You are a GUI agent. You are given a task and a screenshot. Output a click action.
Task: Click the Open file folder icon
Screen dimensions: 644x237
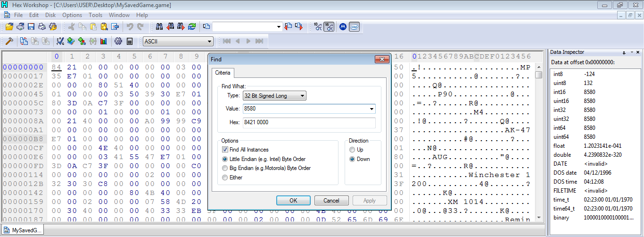coord(9,27)
